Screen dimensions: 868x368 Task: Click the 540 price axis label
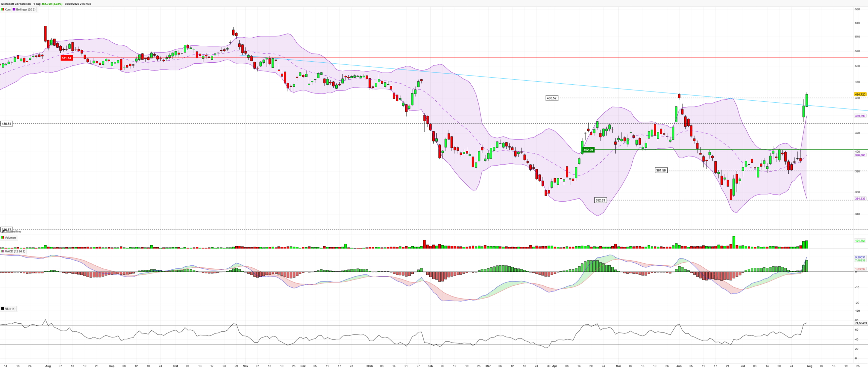pyautogui.click(x=857, y=37)
